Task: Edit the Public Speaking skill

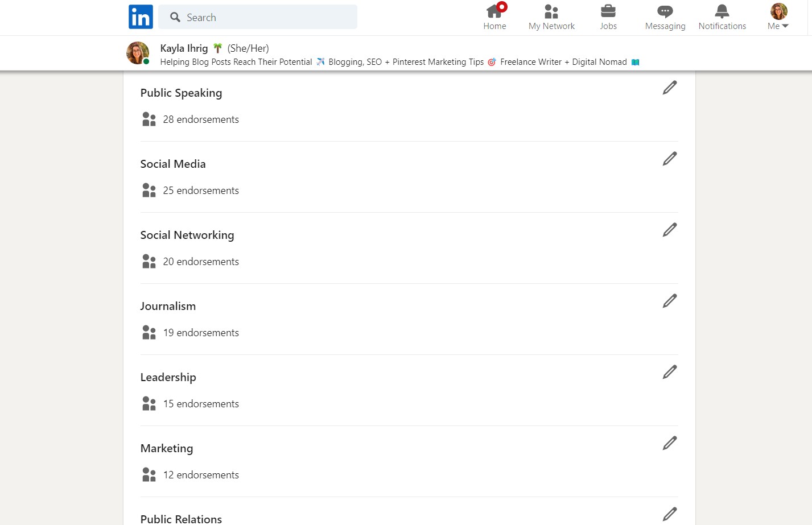Action: 670,88
